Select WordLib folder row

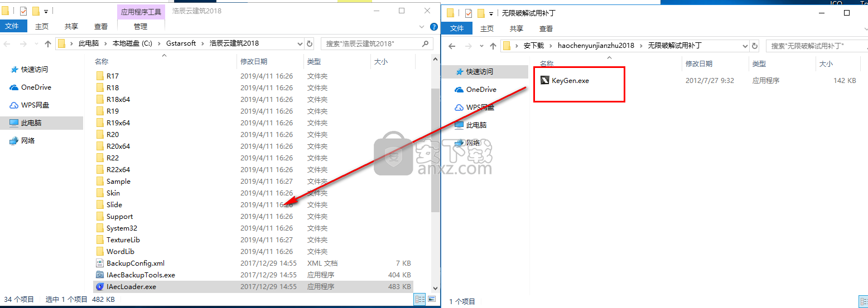(254, 252)
